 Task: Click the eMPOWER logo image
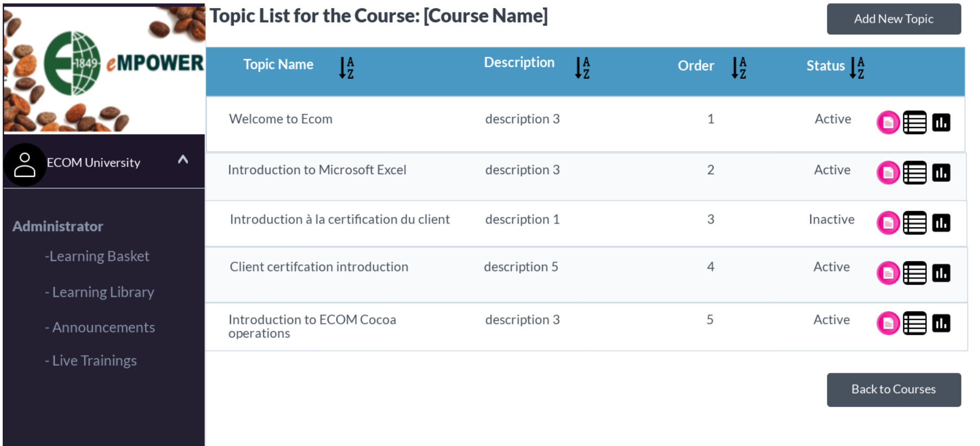104,69
